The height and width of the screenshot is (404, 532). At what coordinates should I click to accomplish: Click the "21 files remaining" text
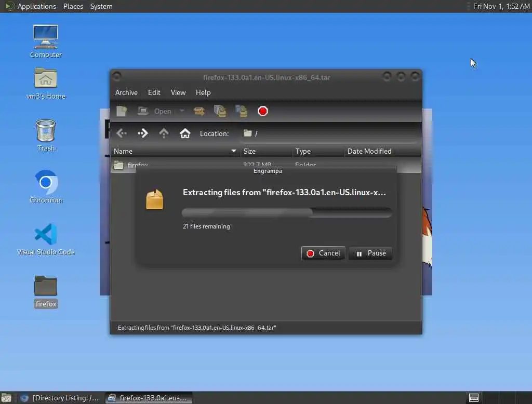pos(206,226)
